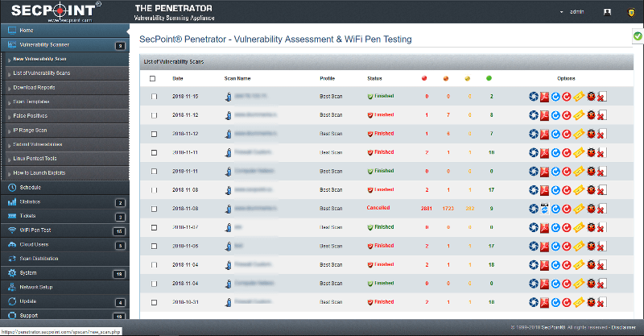Open How to Launch Exploits
Viewport: 644px width, 336px height.
tap(39, 172)
